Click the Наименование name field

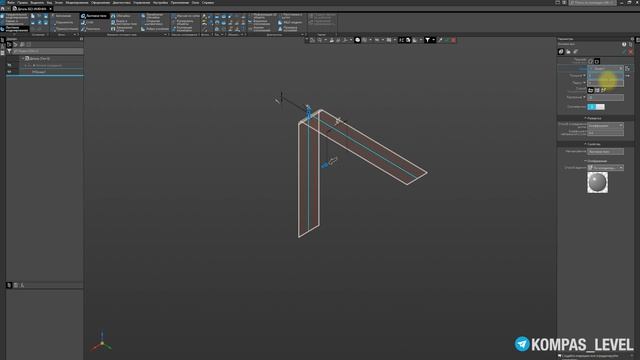tap(605, 151)
